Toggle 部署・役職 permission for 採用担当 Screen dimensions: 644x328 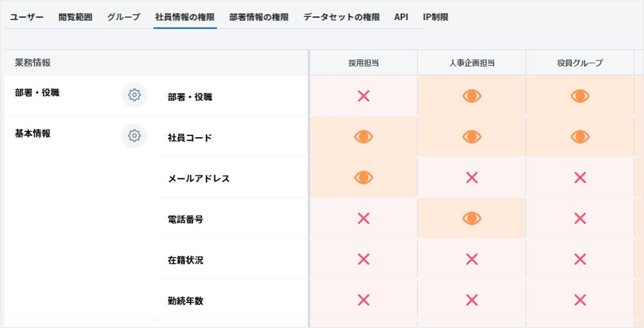tap(364, 96)
